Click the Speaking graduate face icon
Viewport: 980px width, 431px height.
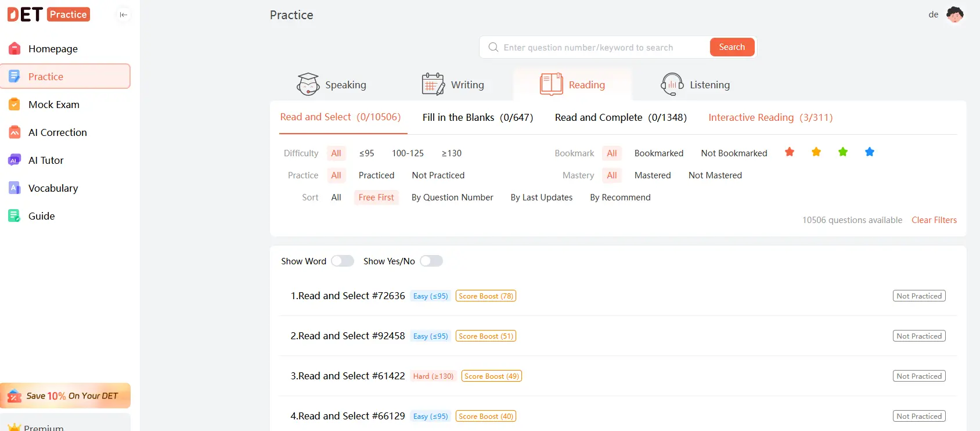[308, 85]
